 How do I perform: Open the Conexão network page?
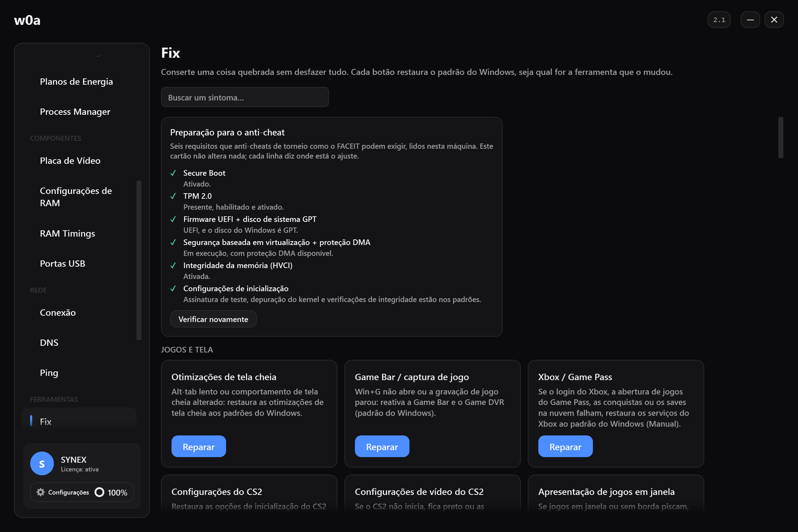[x=58, y=313]
